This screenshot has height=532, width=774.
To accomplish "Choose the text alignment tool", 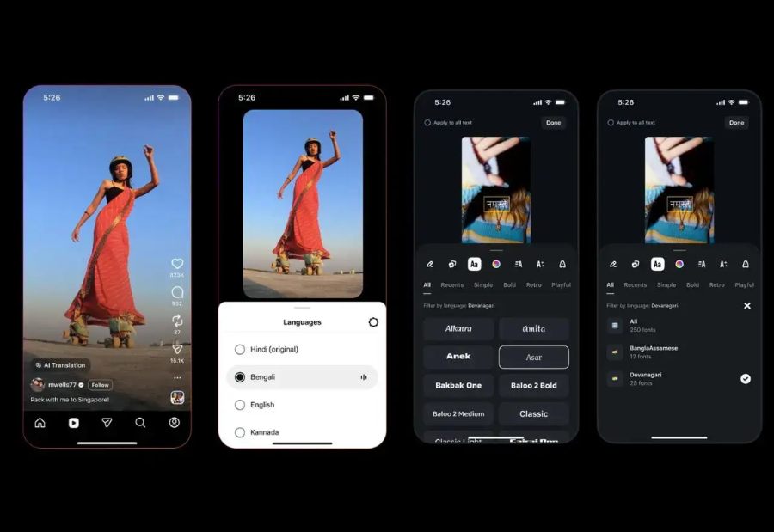I will 518,264.
